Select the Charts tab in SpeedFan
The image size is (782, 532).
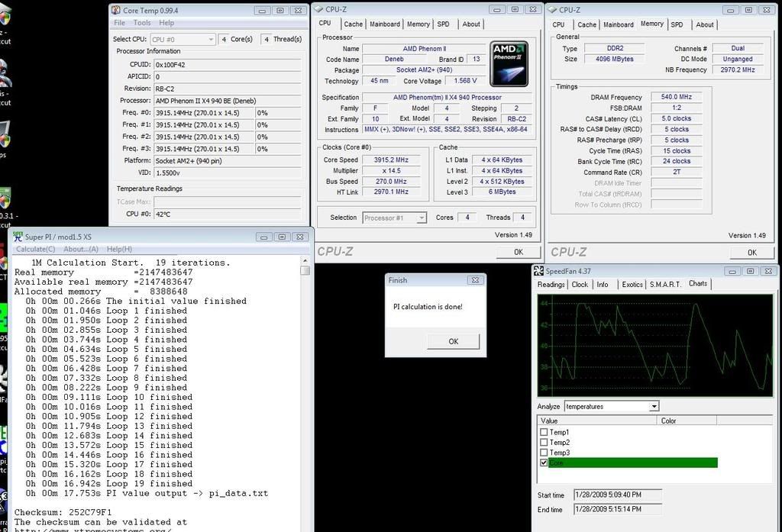[x=698, y=283]
